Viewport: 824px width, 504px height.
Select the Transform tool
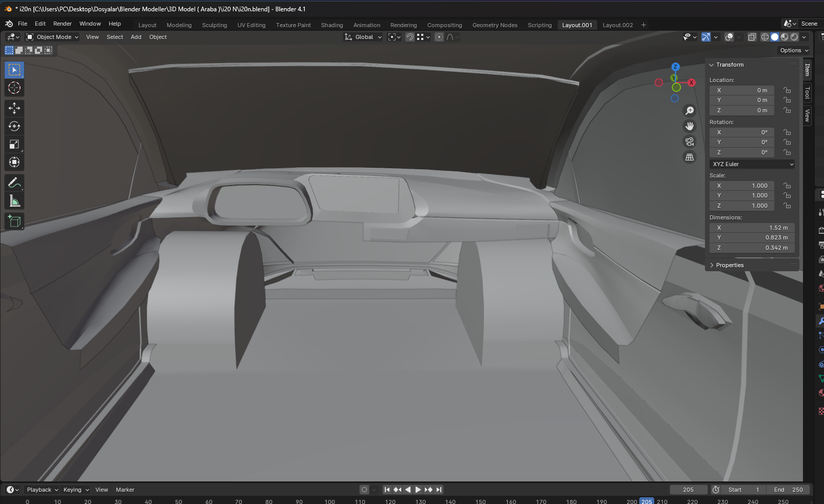tap(14, 163)
